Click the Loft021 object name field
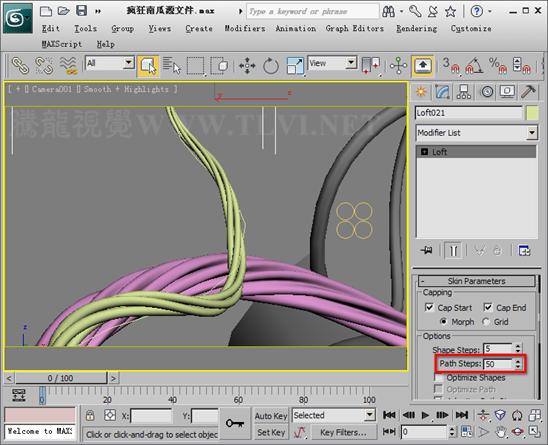The image size is (548, 445). click(x=469, y=113)
